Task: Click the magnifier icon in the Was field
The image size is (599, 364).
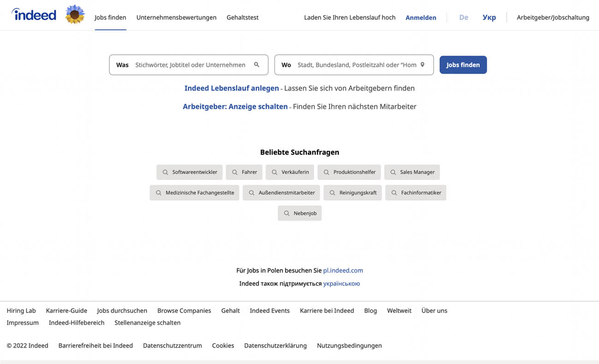Action: pyautogui.click(x=257, y=64)
